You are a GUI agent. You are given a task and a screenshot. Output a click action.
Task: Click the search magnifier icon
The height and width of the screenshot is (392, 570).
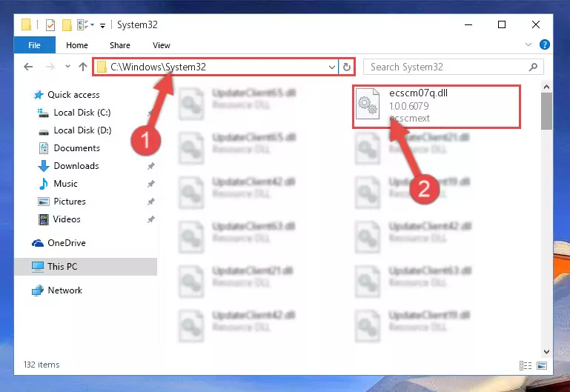tap(533, 67)
